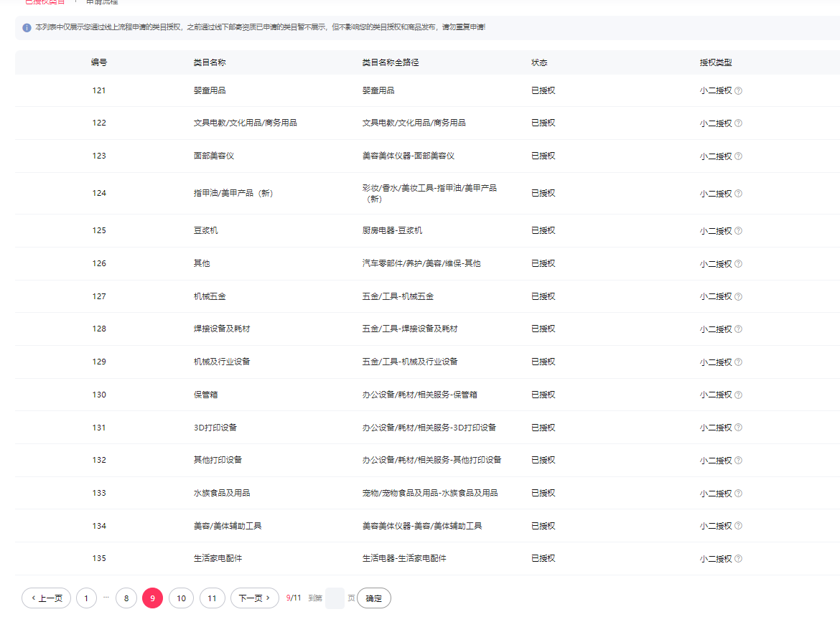Switch to the 申请流程 tab
Screen dimensions: 840x617
(x=102, y=2)
